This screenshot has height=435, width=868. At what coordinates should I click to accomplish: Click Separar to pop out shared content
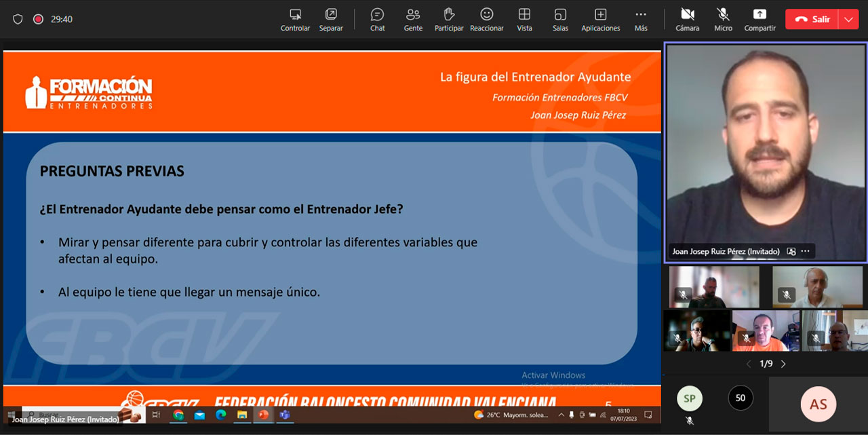click(331, 20)
